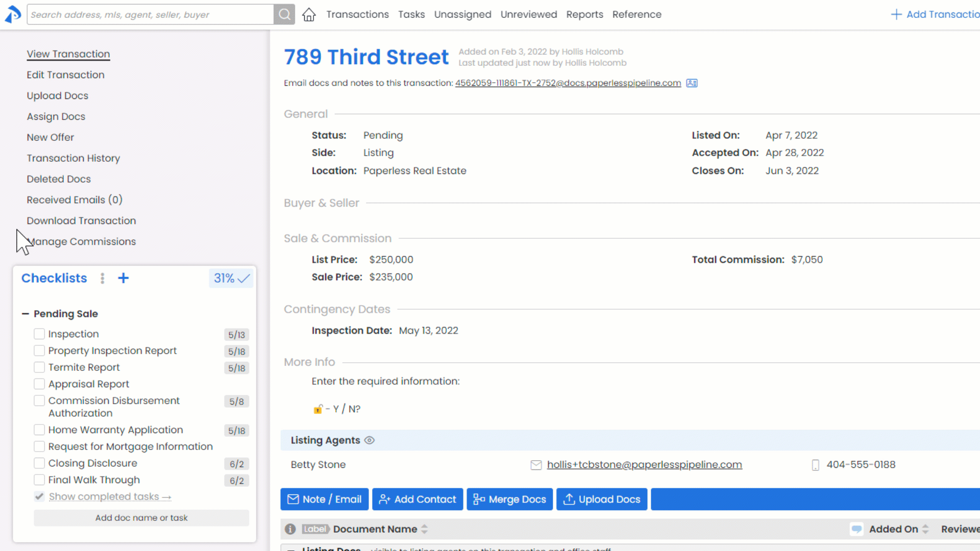Image resolution: width=980 pixels, height=551 pixels.
Task: Click the search magnifier icon
Action: click(x=284, y=14)
